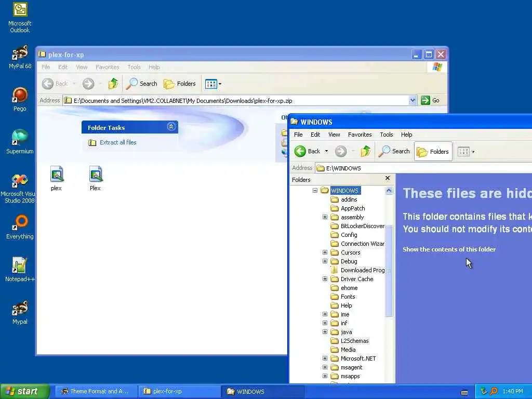
Task: Toggle Folders button in WINDOWS window
Action: click(x=433, y=151)
